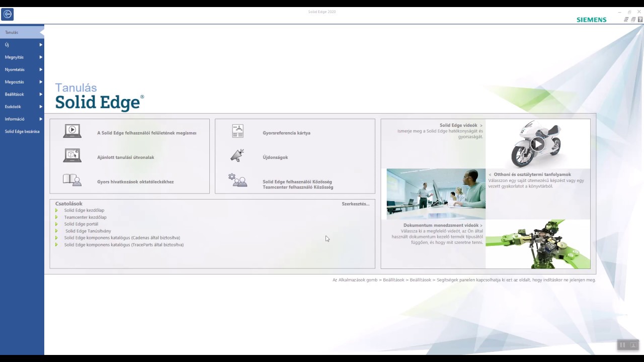Choose Solid Edge bezárása to exit
Screen dimensions: 644x362
coord(22,132)
